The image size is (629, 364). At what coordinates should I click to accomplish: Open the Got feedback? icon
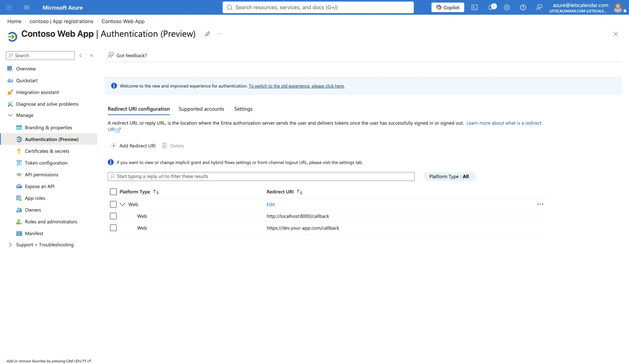pyautogui.click(x=111, y=55)
